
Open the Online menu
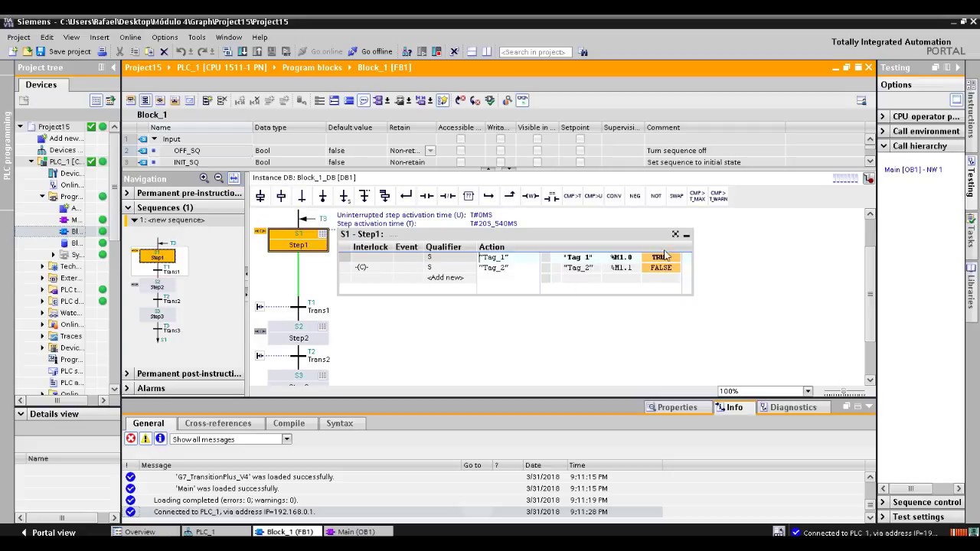(x=130, y=37)
